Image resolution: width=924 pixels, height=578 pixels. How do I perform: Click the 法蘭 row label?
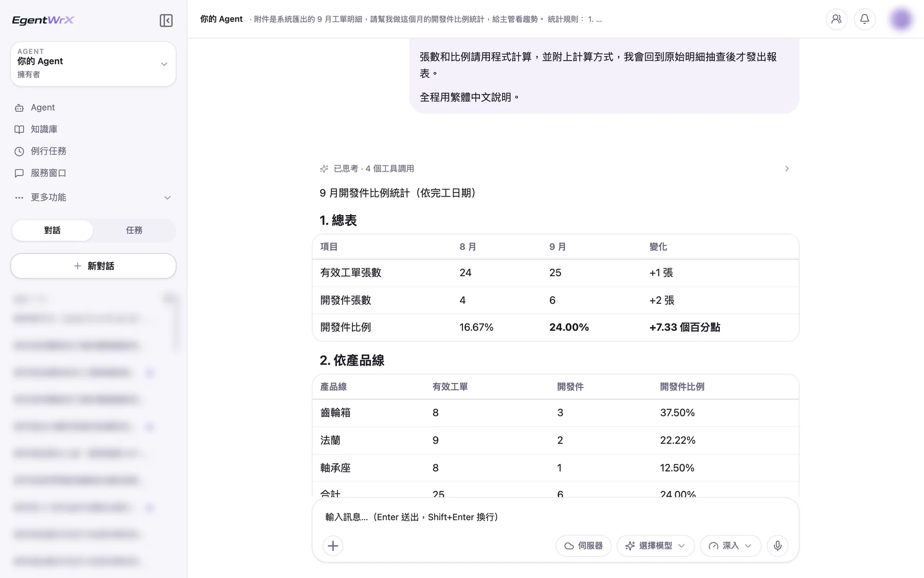point(330,440)
